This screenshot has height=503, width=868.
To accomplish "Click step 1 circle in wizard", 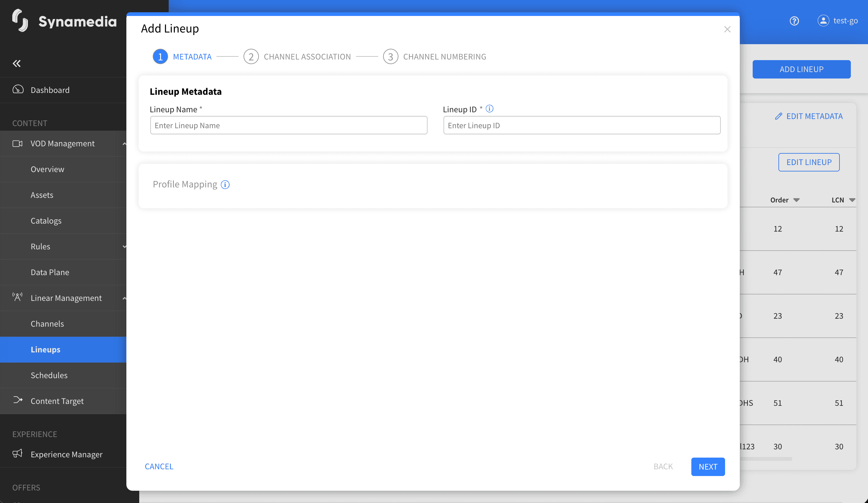I will coord(160,57).
